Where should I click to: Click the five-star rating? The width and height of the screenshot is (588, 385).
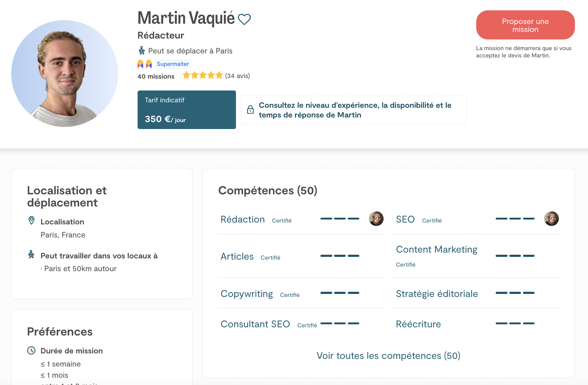point(203,76)
